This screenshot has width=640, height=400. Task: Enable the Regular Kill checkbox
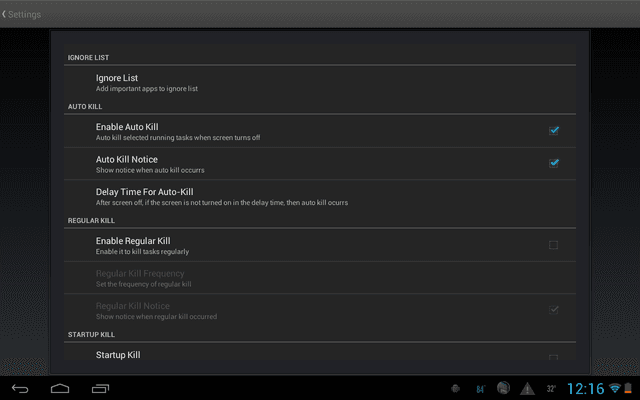pyautogui.click(x=553, y=245)
